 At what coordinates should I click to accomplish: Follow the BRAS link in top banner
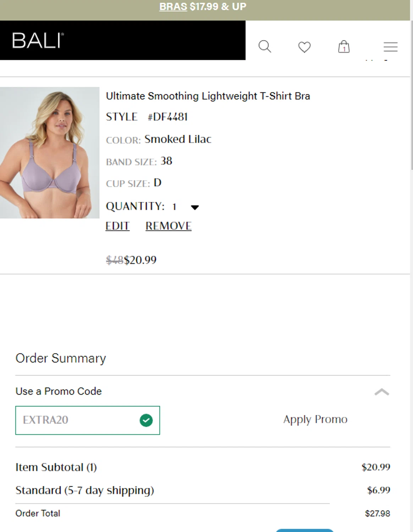coord(173,6)
